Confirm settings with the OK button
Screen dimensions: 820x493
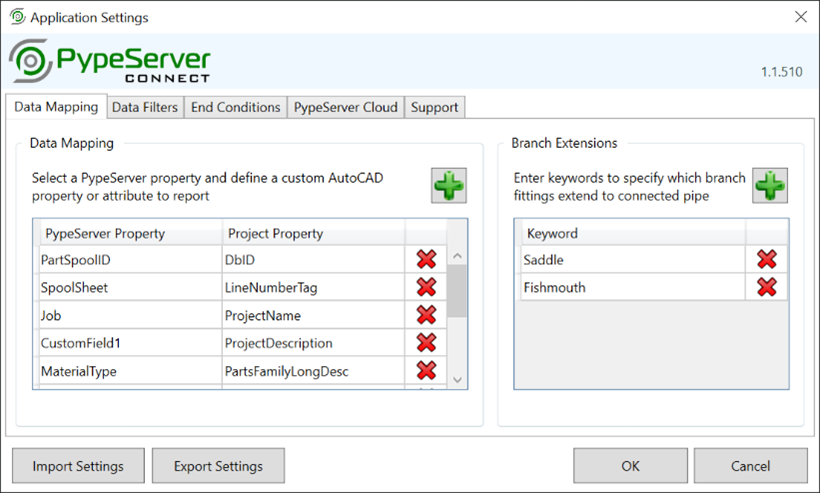tap(630, 466)
